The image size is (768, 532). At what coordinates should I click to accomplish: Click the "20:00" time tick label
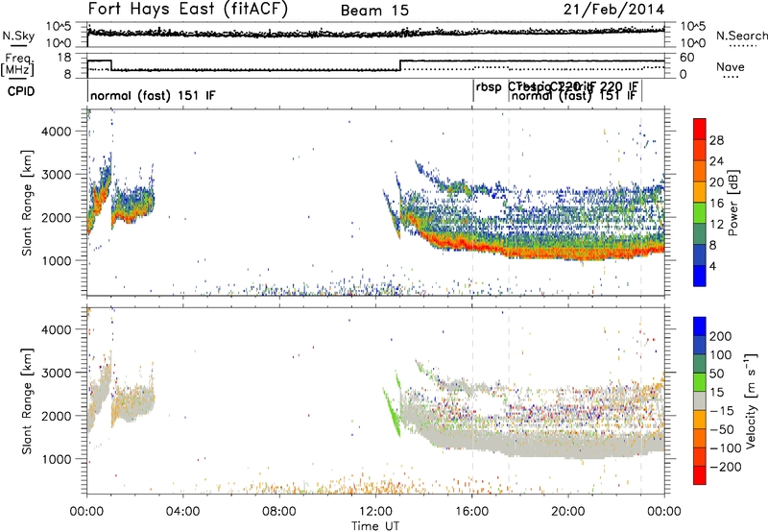pos(568,512)
